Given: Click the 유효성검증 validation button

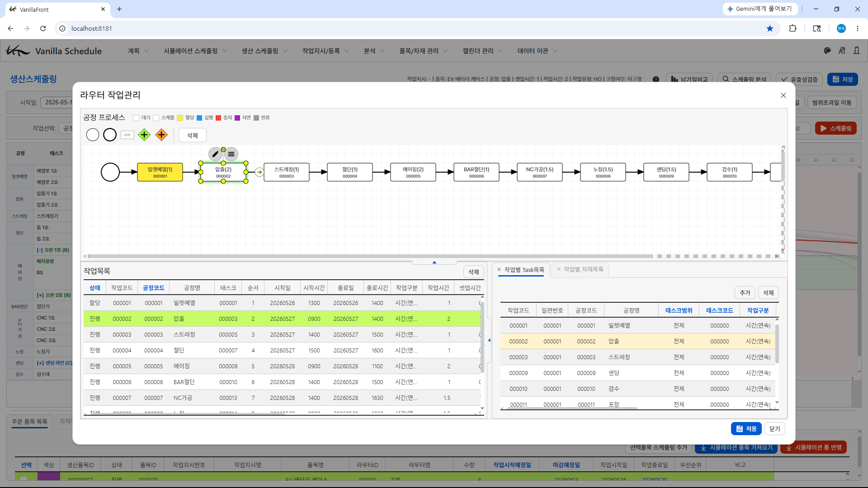Looking at the screenshot, I should 799,79.
